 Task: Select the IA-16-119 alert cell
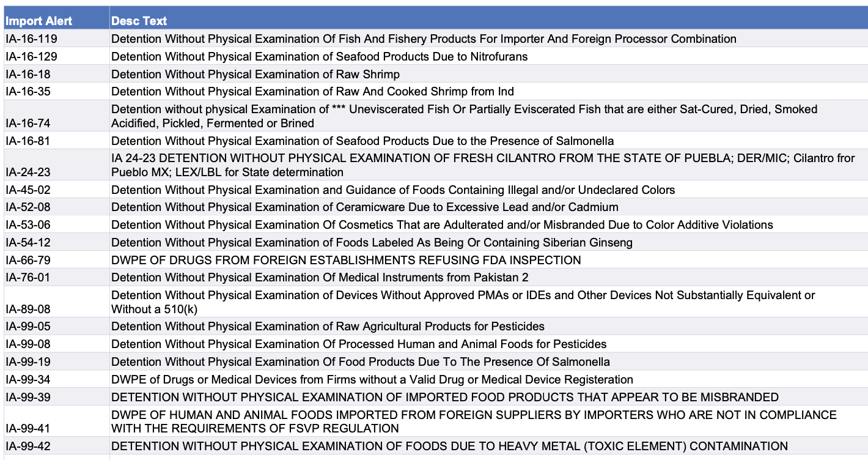point(32,39)
